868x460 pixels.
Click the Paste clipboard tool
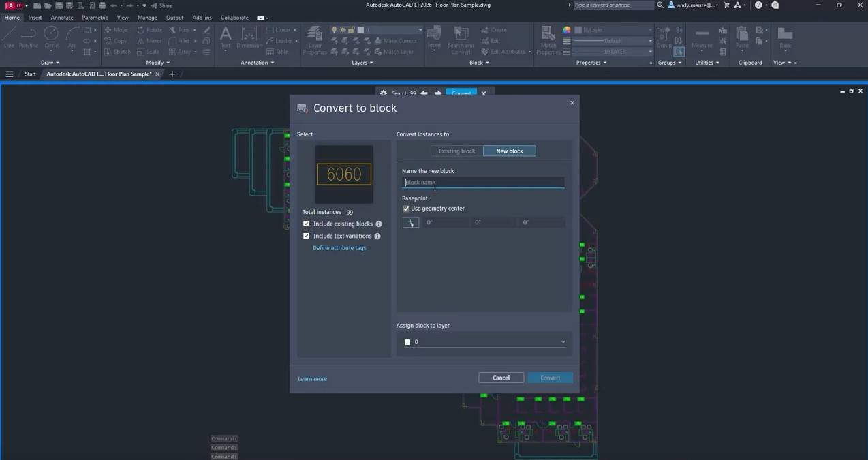(x=742, y=37)
